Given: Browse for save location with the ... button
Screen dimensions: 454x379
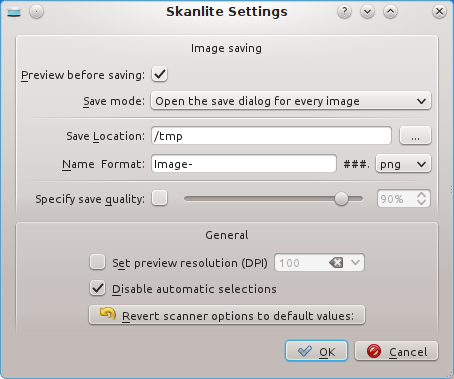Looking at the screenshot, I should click(415, 136).
